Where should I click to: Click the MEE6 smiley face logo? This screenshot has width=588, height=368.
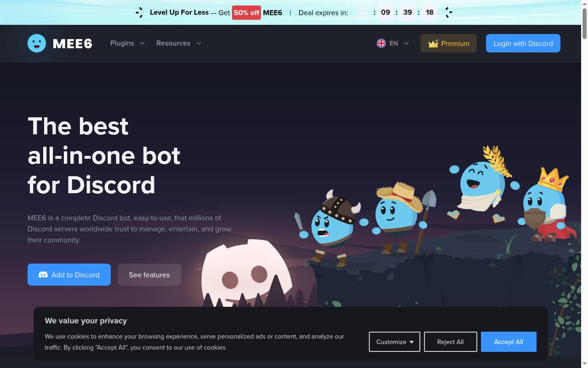point(37,43)
